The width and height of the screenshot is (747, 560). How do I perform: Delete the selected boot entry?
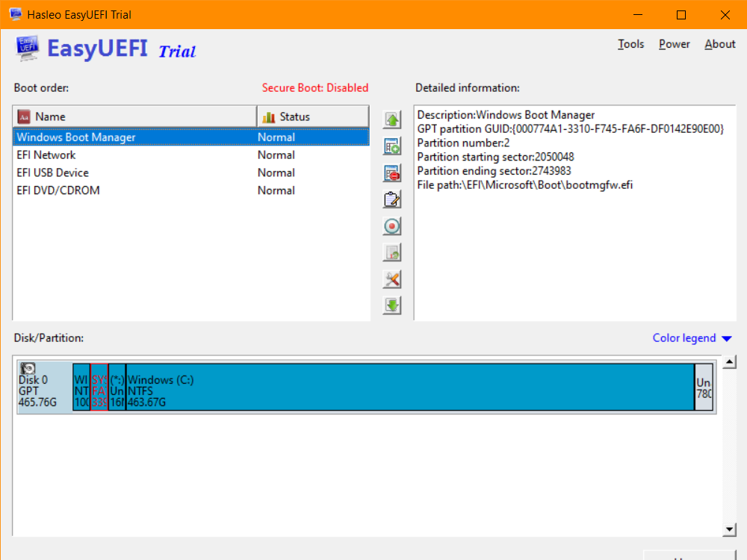(x=391, y=172)
